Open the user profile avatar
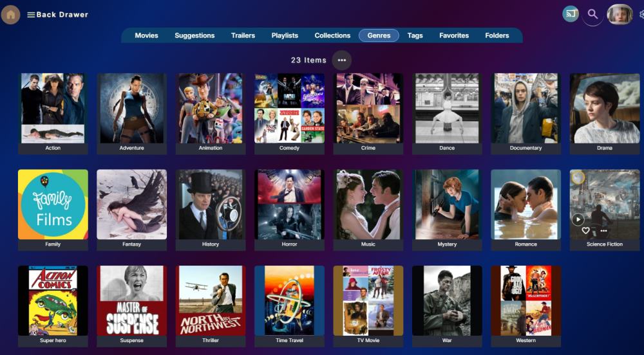Viewport: 644px width, 355px height. click(620, 14)
